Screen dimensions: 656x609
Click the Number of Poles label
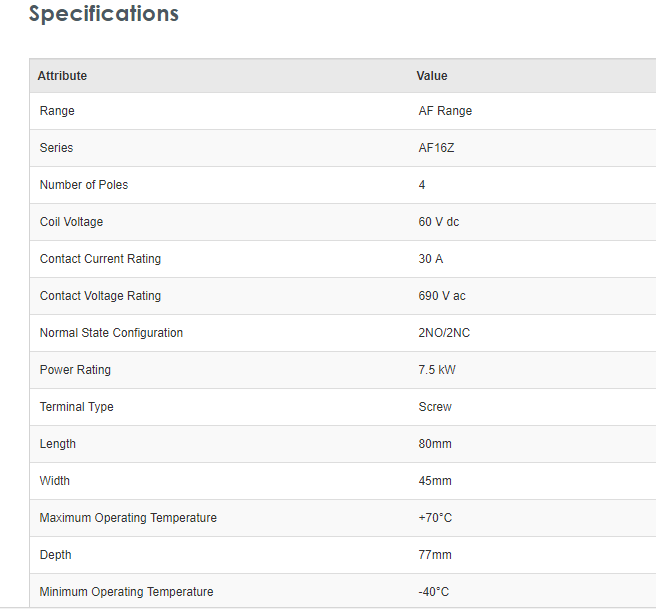(84, 185)
